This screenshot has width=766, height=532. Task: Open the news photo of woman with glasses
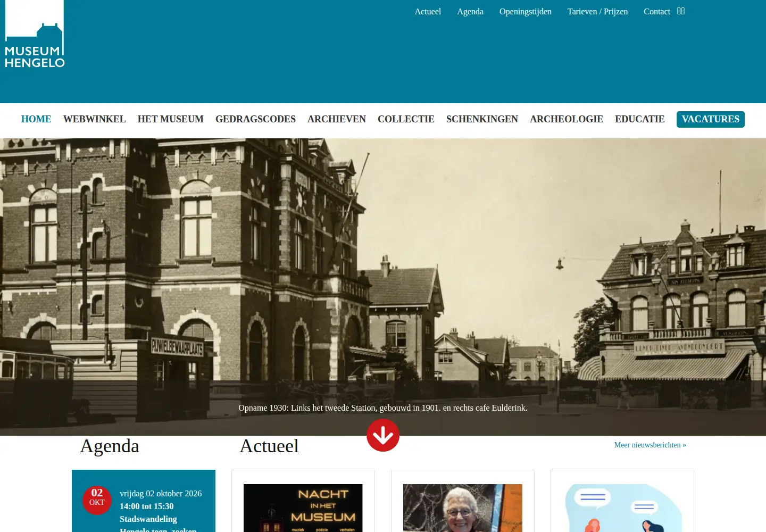point(463,508)
